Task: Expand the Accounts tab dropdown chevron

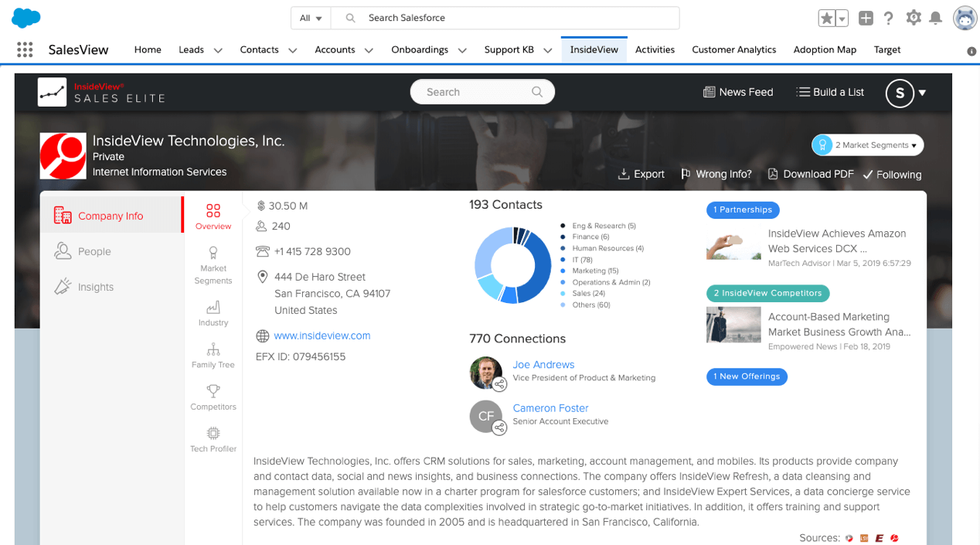Action: 369,50
